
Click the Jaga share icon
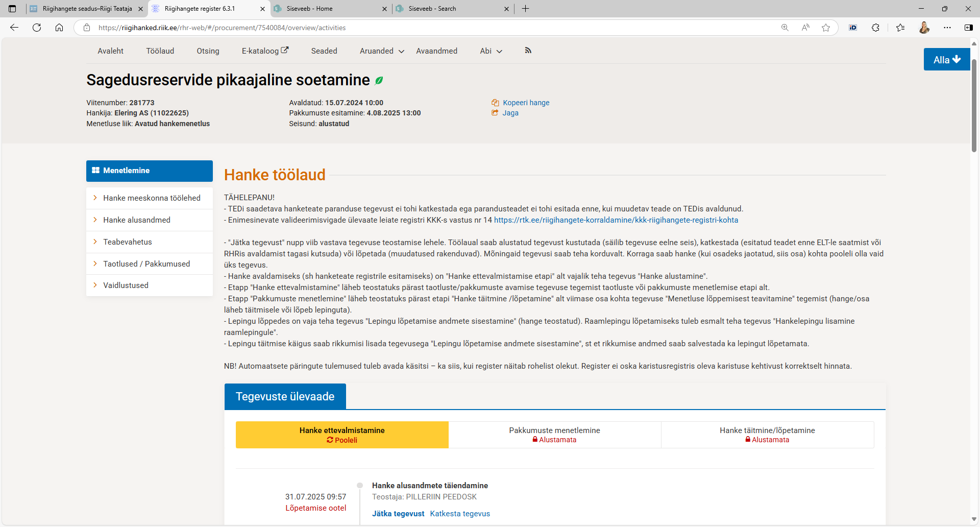[495, 113]
